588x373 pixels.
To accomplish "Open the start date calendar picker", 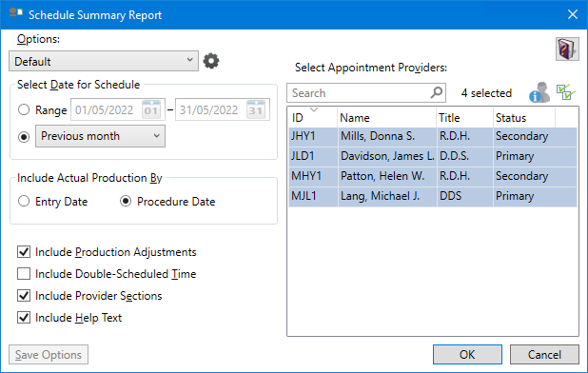I will point(151,109).
